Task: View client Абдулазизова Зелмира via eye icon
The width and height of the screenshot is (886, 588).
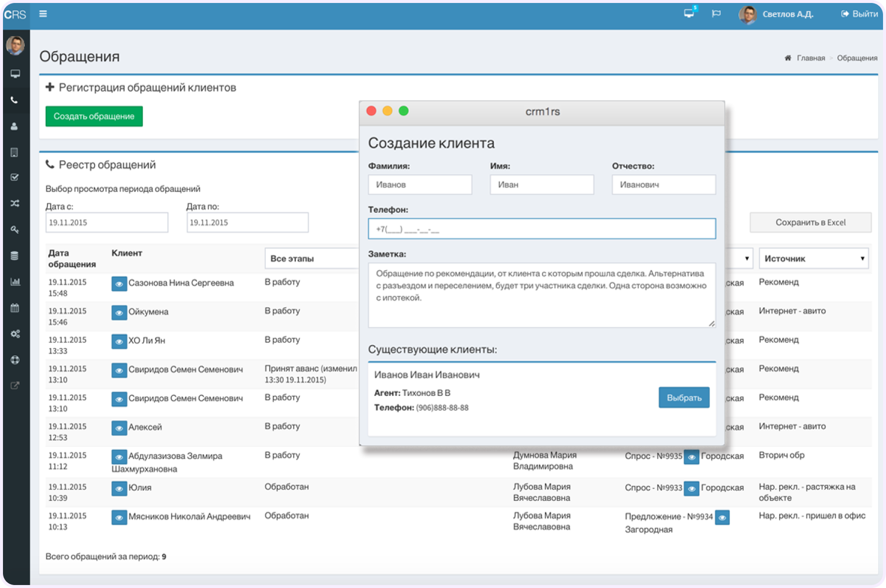Action: point(119,456)
